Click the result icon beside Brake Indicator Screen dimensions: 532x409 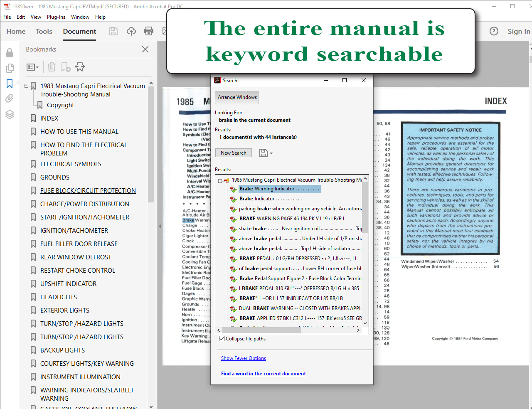(x=234, y=199)
